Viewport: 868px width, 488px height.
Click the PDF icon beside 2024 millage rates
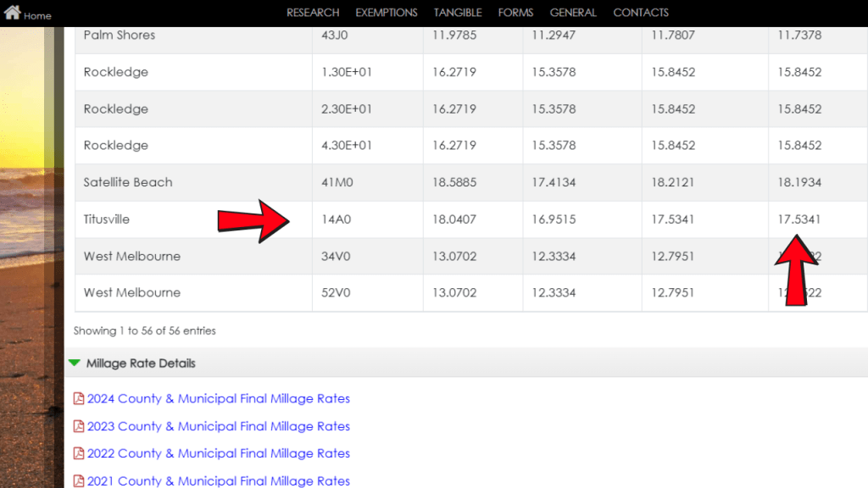coord(80,398)
